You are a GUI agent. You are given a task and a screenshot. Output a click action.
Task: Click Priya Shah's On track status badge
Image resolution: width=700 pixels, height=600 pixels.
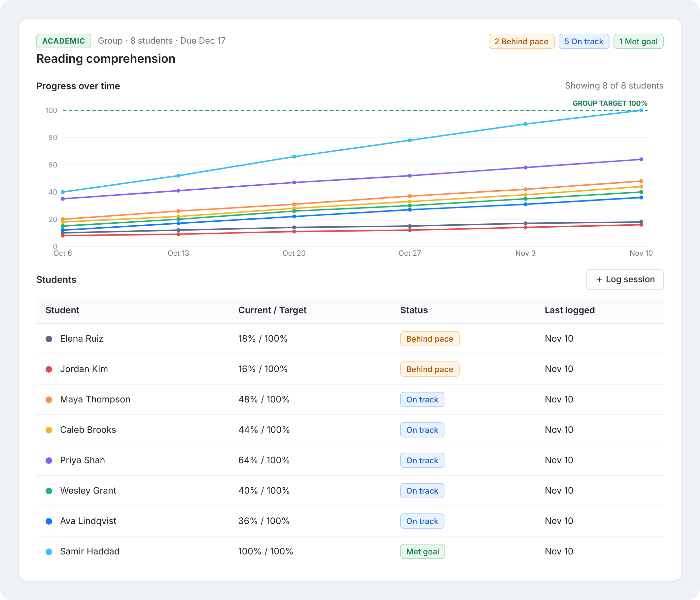(x=422, y=460)
